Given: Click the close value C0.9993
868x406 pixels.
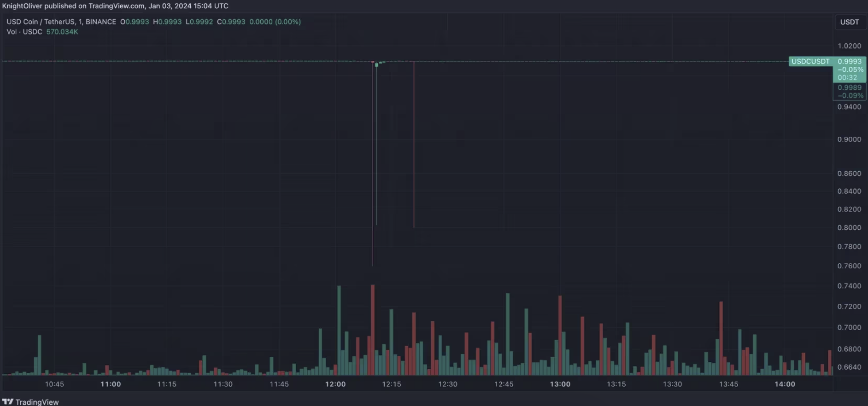Looking at the screenshot, I should (x=231, y=22).
